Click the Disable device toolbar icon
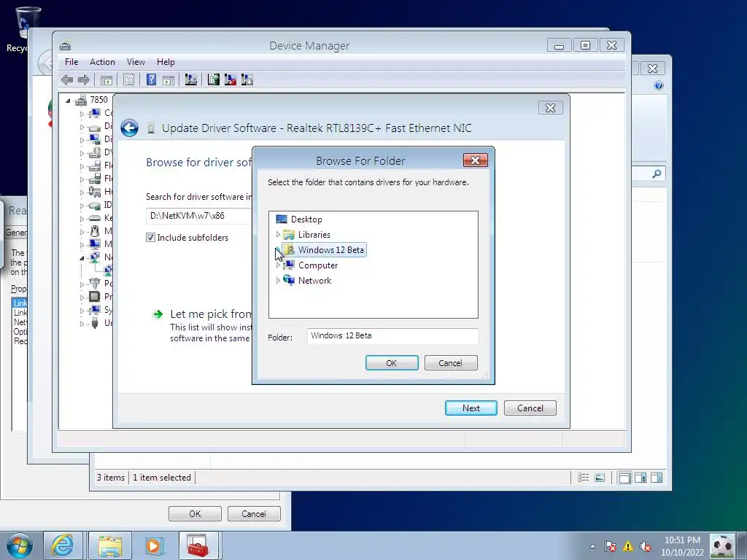747x560 pixels. [247, 79]
